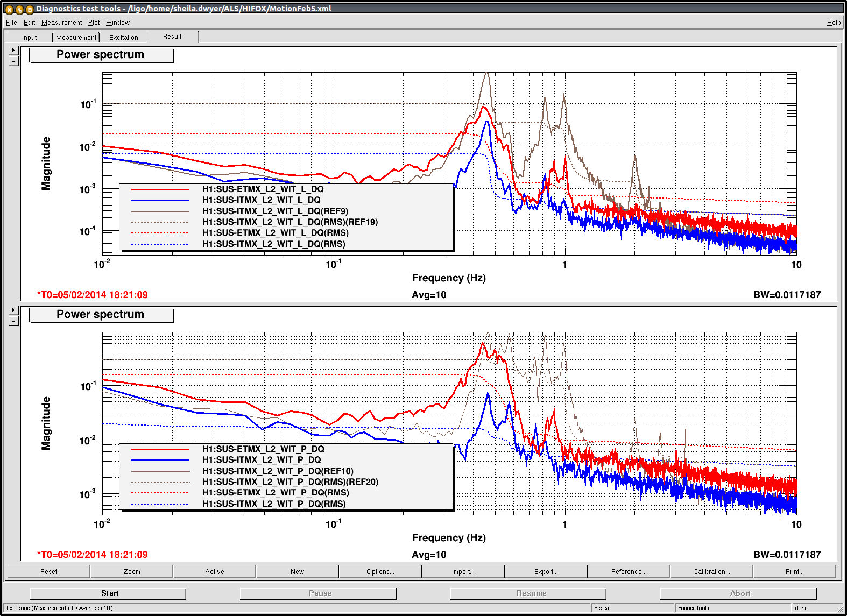
Task: Click the right-arrow button beside the upper plot
Action: click(x=14, y=51)
